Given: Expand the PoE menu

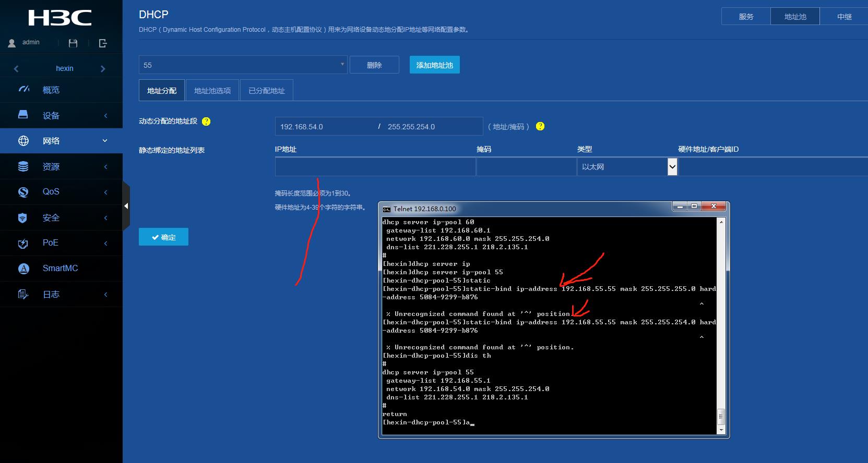Looking at the screenshot, I should [105, 243].
